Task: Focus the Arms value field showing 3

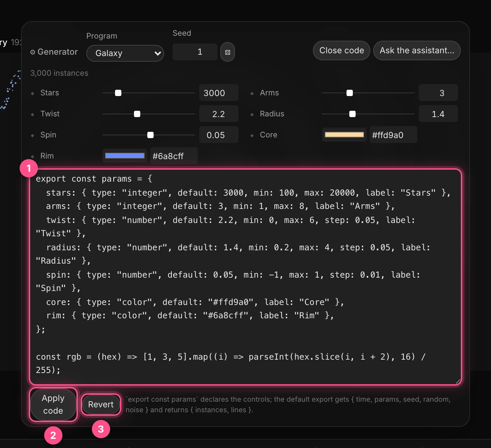Action: coord(438,93)
